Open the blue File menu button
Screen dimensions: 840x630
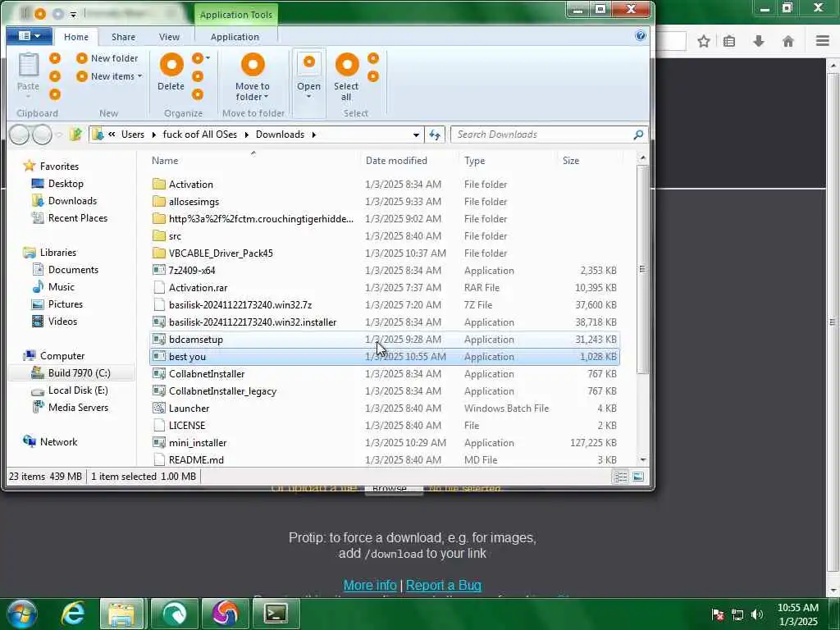coord(29,36)
